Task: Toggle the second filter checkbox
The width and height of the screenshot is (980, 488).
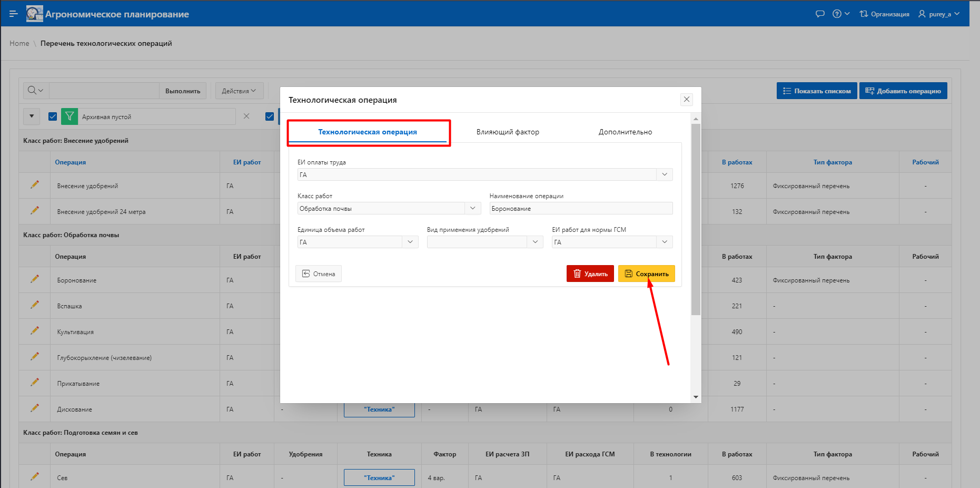Action: (x=270, y=116)
